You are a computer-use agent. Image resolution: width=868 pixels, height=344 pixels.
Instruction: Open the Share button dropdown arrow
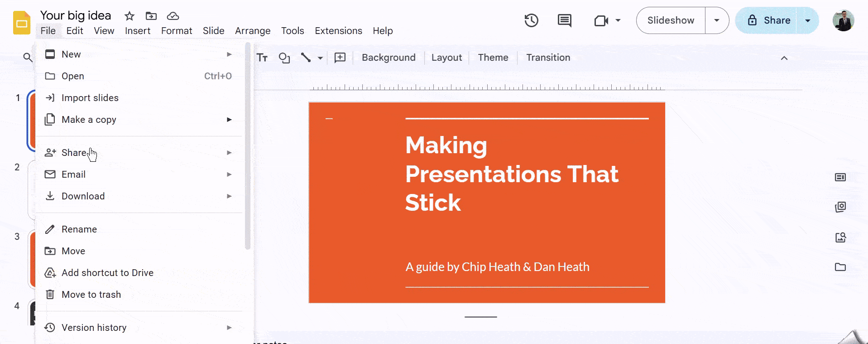pos(807,20)
